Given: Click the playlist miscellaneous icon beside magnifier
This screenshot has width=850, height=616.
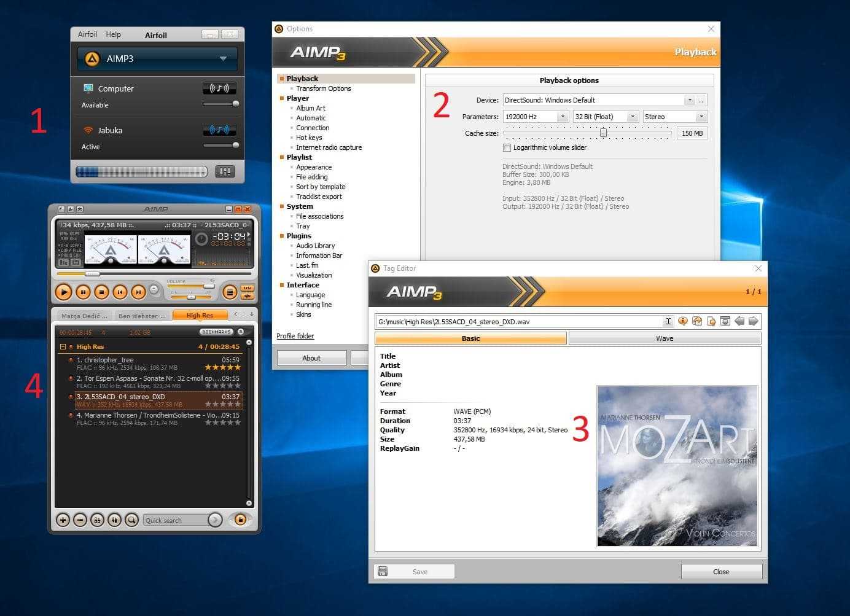Looking at the screenshot, I should (114, 520).
